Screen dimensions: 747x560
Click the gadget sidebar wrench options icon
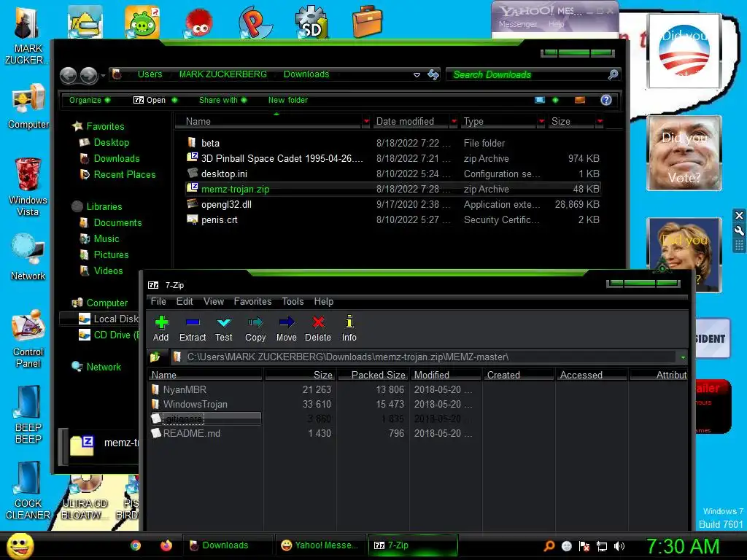(739, 231)
